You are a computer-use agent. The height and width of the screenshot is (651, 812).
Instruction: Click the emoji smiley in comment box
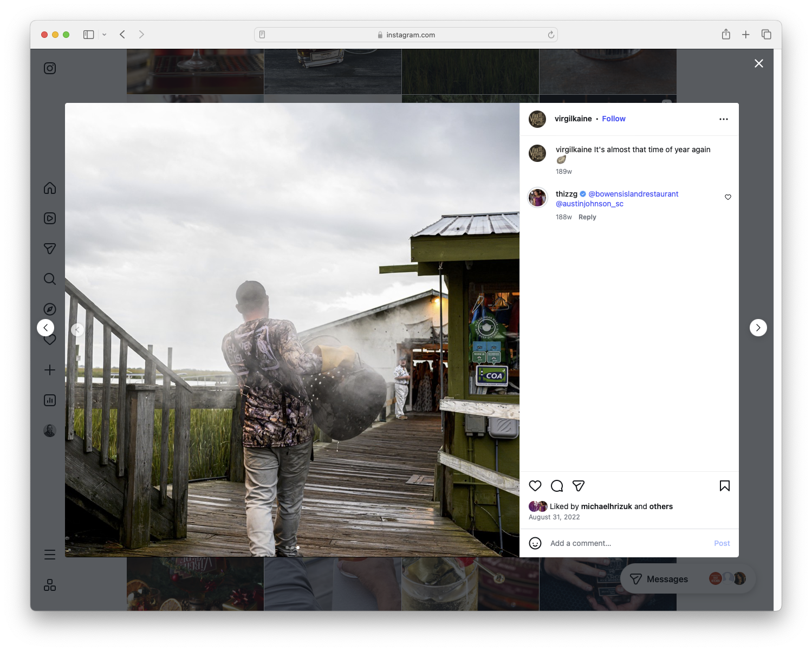535,543
